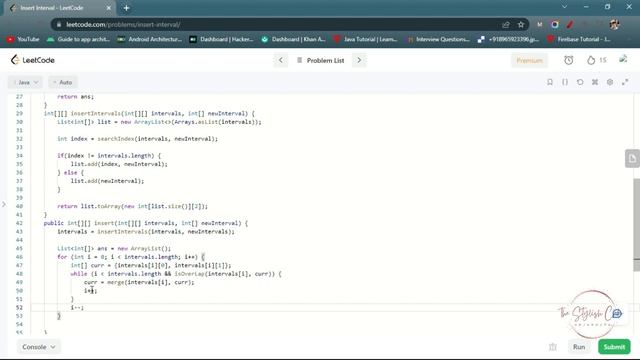Open the tab search chevron
This screenshot has height=360, width=640.
[564, 7]
